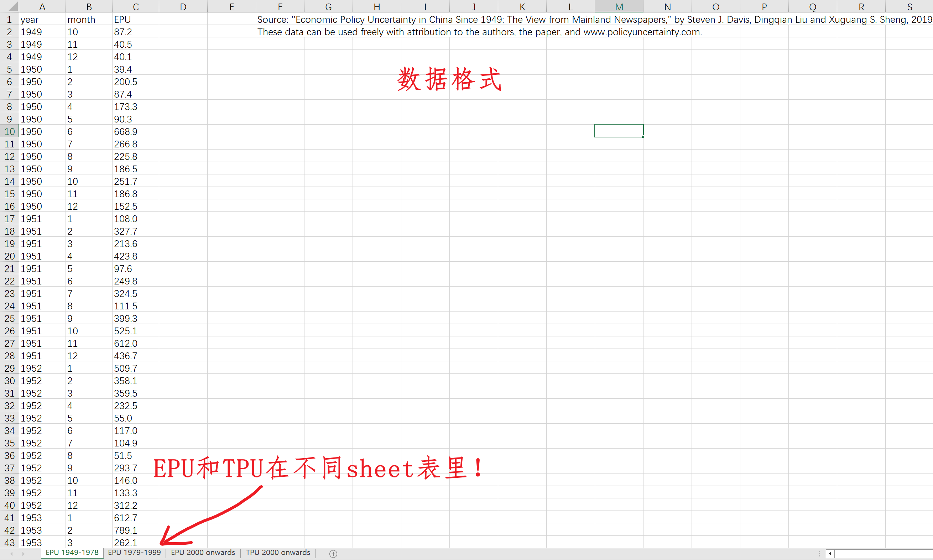The width and height of the screenshot is (933, 560).
Task: Switch to EPU 1979-1999 sheet tab
Action: [134, 553]
